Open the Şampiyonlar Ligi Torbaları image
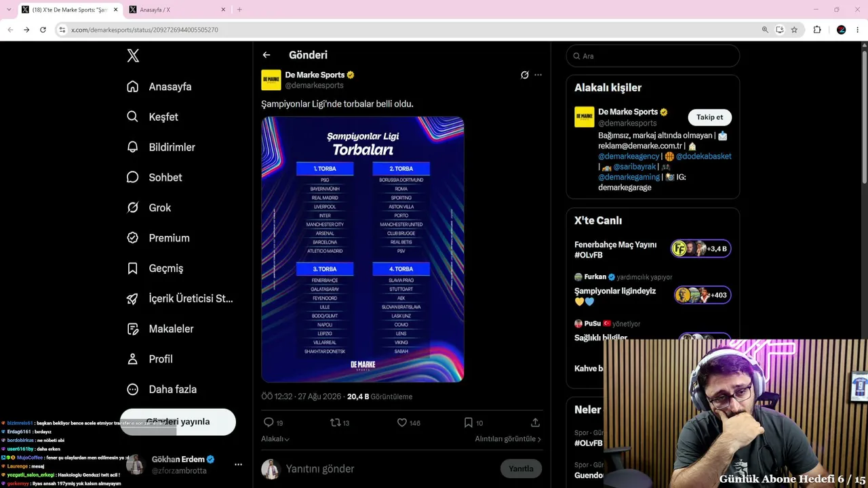868x488 pixels. (363, 249)
